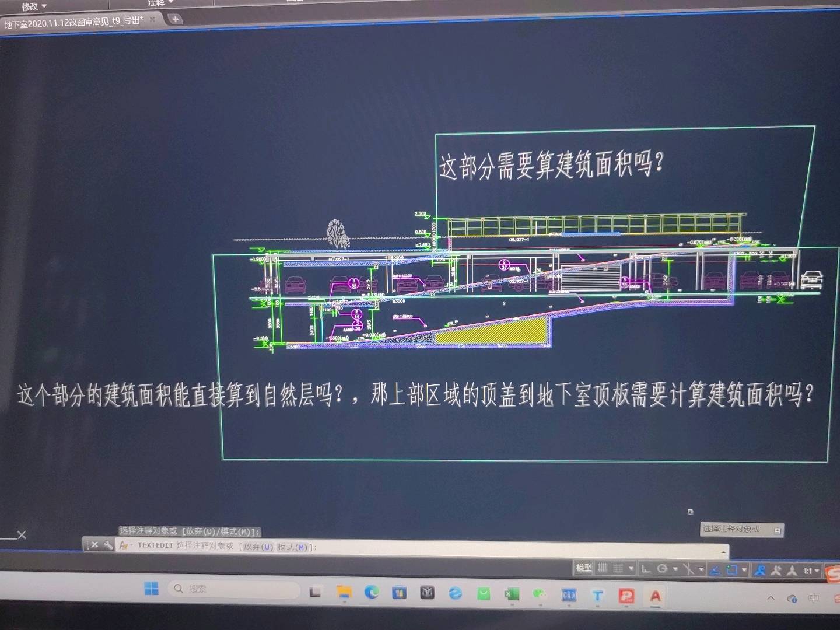Toggle ortho mode in status bar
Image resolution: width=840 pixels, height=630 pixels.
click(646, 569)
